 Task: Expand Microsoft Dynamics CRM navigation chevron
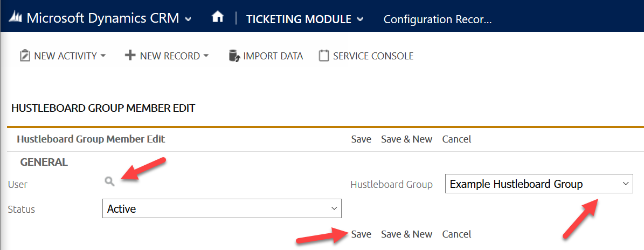188,19
